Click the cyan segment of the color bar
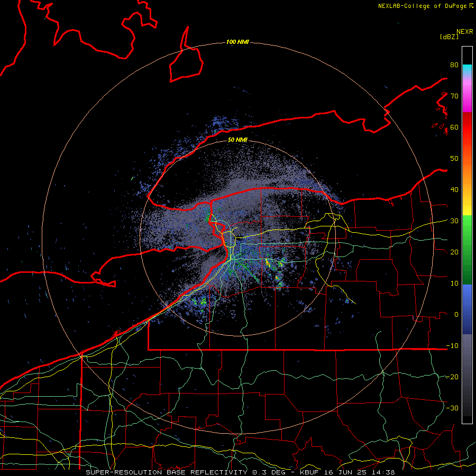476x476 pixels. (467, 70)
